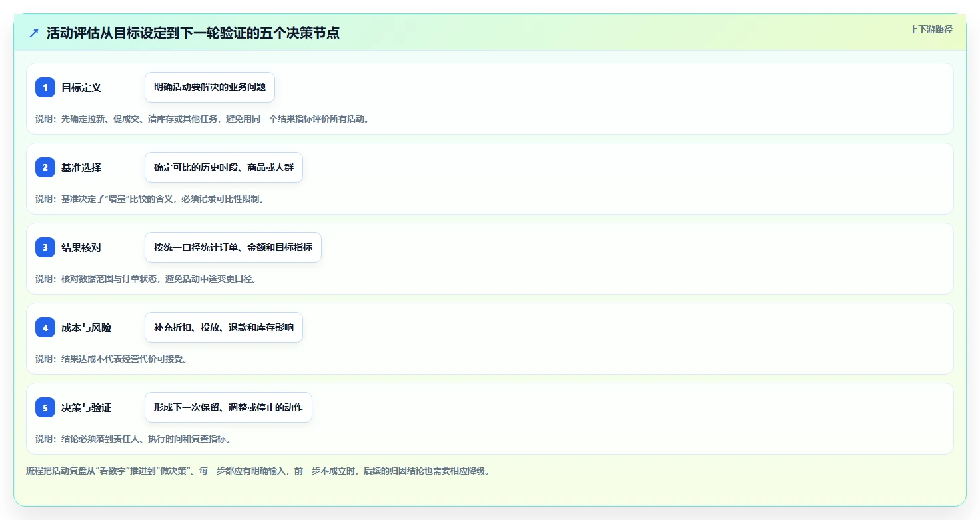Click the arrow icon beside the flowchart title
The width and height of the screenshot is (980, 520).
(34, 33)
